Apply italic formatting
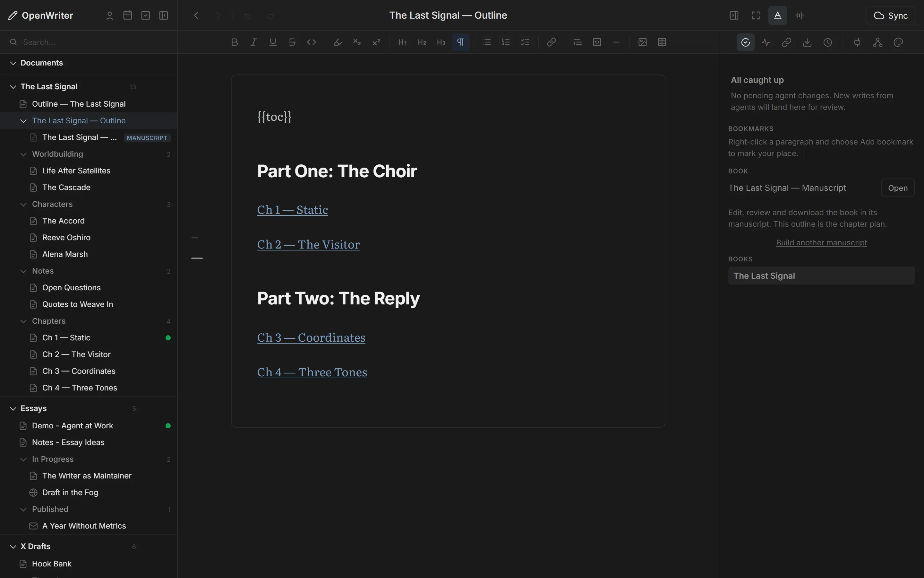Viewport: 924px width, 578px height. click(253, 42)
